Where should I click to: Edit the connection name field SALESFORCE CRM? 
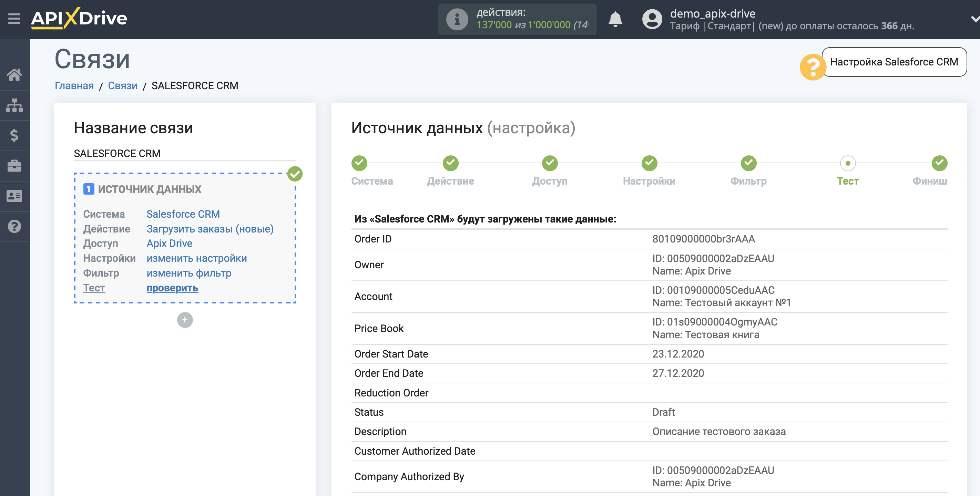tap(184, 154)
